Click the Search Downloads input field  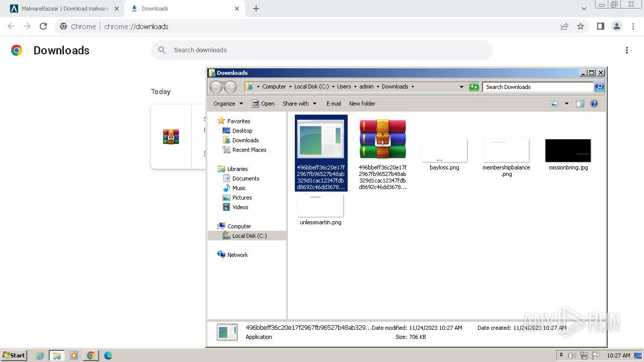pyautogui.click(x=538, y=87)
